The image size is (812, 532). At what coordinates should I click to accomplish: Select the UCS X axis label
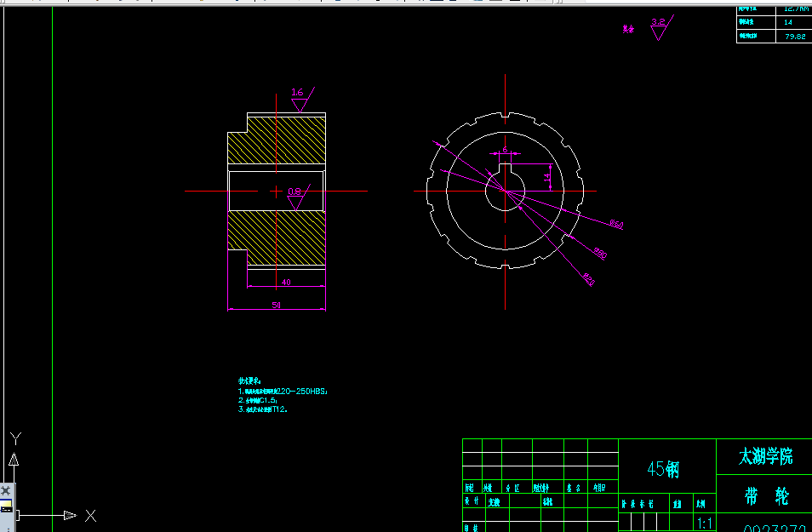pos(90,516)
